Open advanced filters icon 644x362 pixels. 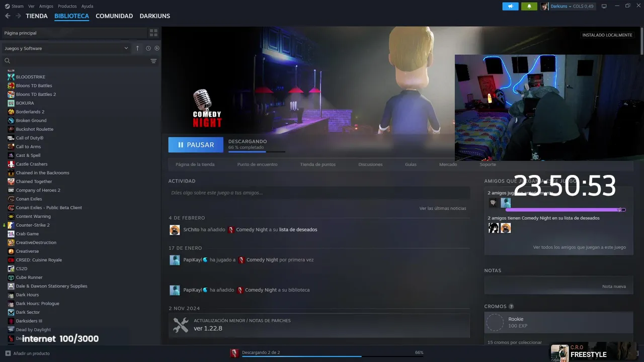(153, 61)
